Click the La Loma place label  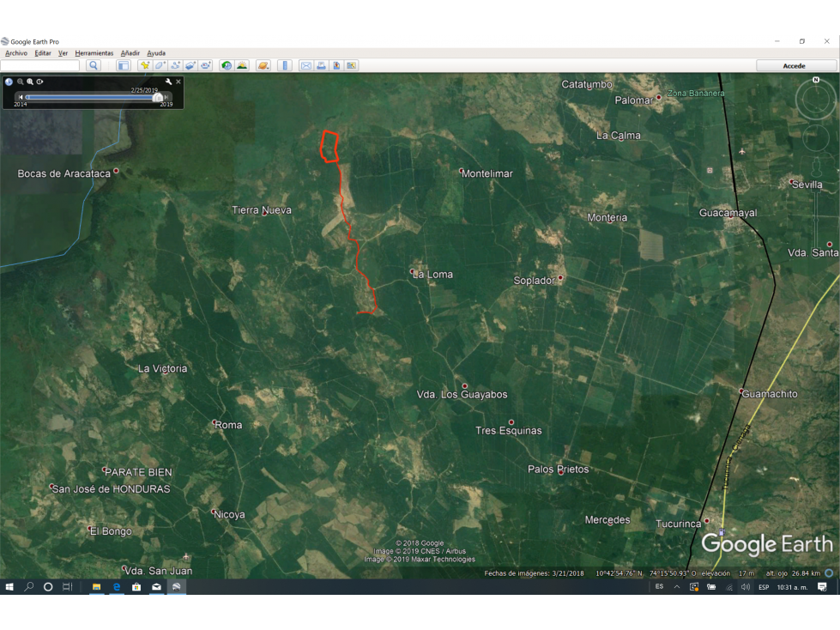click(x=432, y=275)
